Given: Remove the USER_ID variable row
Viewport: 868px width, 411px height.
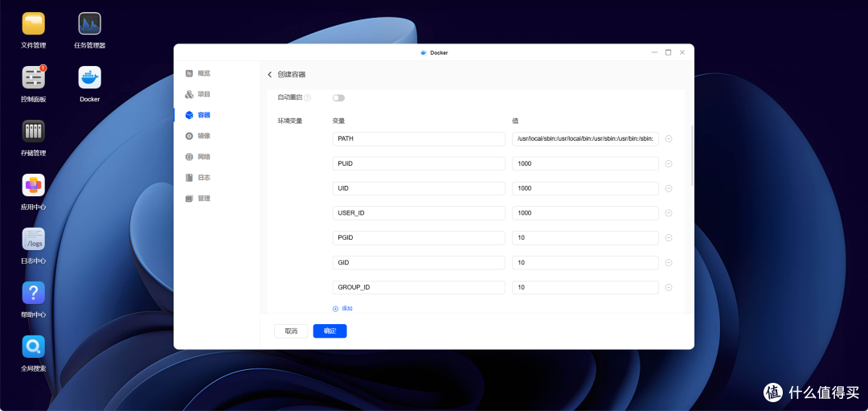Looking at the screenshot, I should [x=669, y=213].
